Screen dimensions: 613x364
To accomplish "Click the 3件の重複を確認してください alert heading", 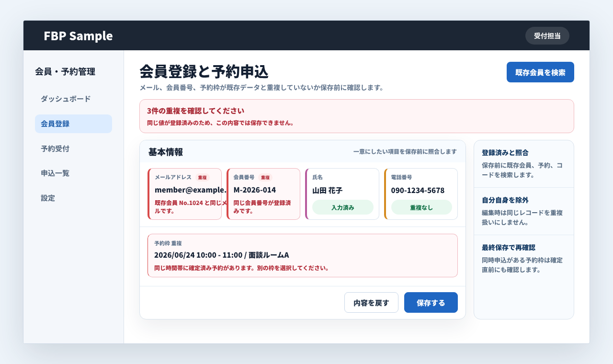I will (196, 111).
